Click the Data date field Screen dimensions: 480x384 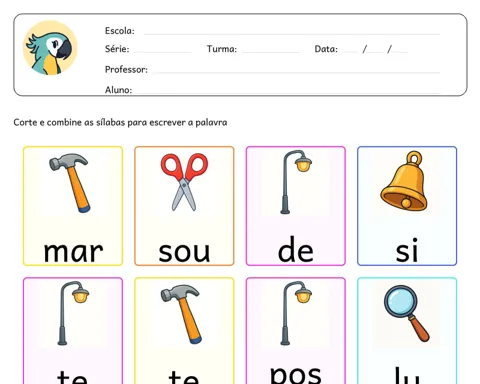(x=375, y=50)
